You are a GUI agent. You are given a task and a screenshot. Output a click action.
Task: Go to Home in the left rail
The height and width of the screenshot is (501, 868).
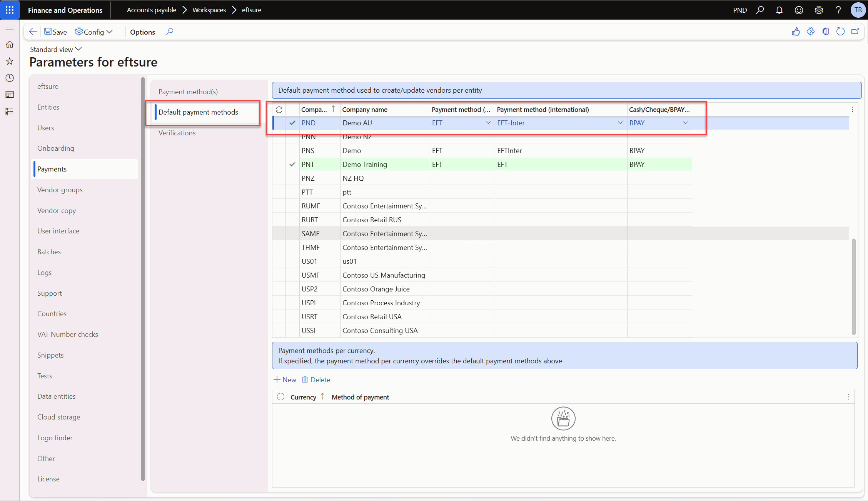(10, 44)
